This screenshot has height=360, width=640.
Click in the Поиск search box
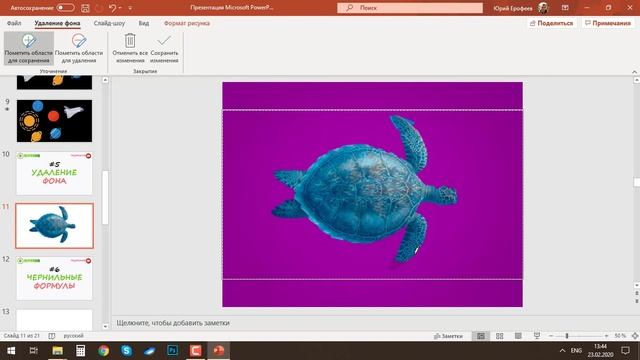pos(410,8)
